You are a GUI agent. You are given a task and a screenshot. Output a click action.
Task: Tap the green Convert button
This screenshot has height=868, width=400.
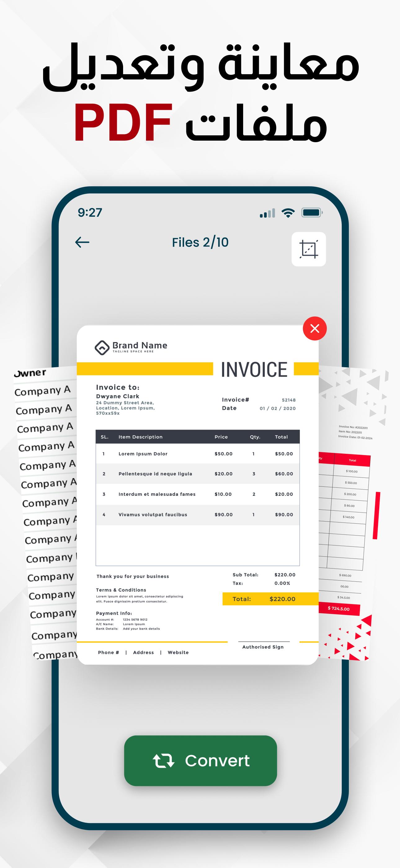[200, 761]
